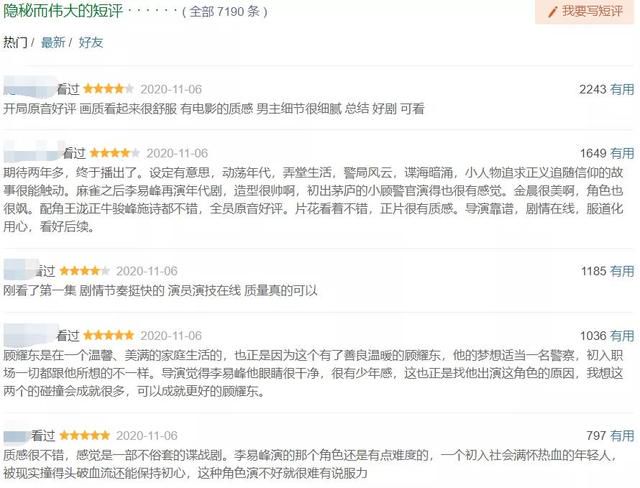Click the pencil icon in 我要写短评 button
The image size is (640, 488).
pos(553,12)
